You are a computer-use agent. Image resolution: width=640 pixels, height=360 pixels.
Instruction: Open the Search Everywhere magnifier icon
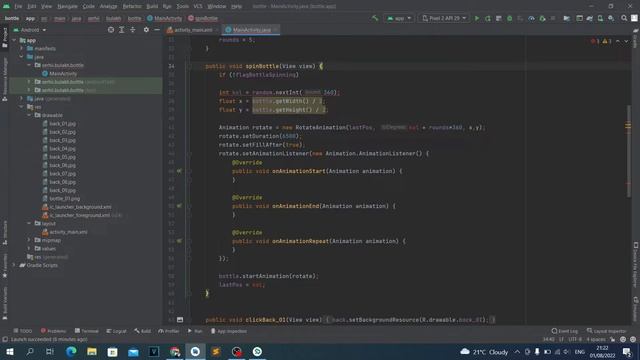pos(624,18)
